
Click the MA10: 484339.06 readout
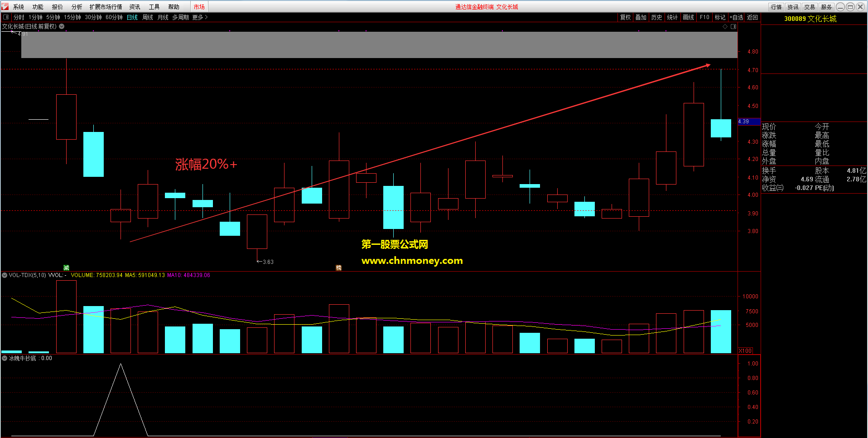tap(188, 275)
